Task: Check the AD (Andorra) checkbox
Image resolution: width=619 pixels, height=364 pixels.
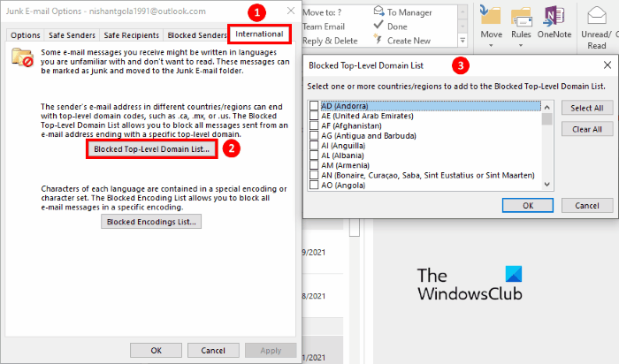Action: click(x=314, y=106)
